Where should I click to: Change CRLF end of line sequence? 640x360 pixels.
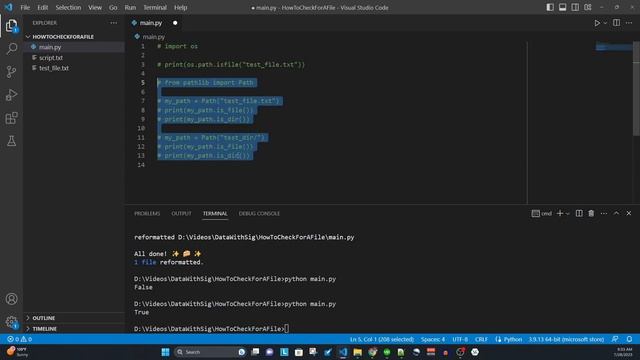[481, 339]
